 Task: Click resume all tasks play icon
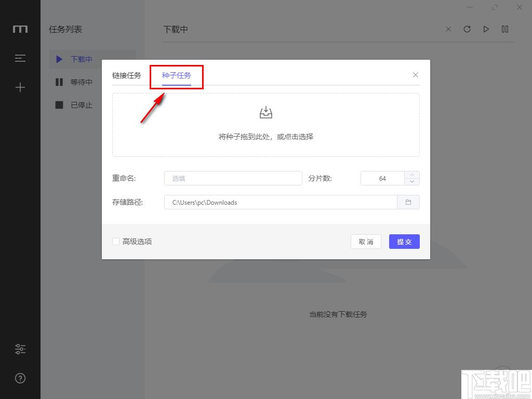(x=486, y=29)
